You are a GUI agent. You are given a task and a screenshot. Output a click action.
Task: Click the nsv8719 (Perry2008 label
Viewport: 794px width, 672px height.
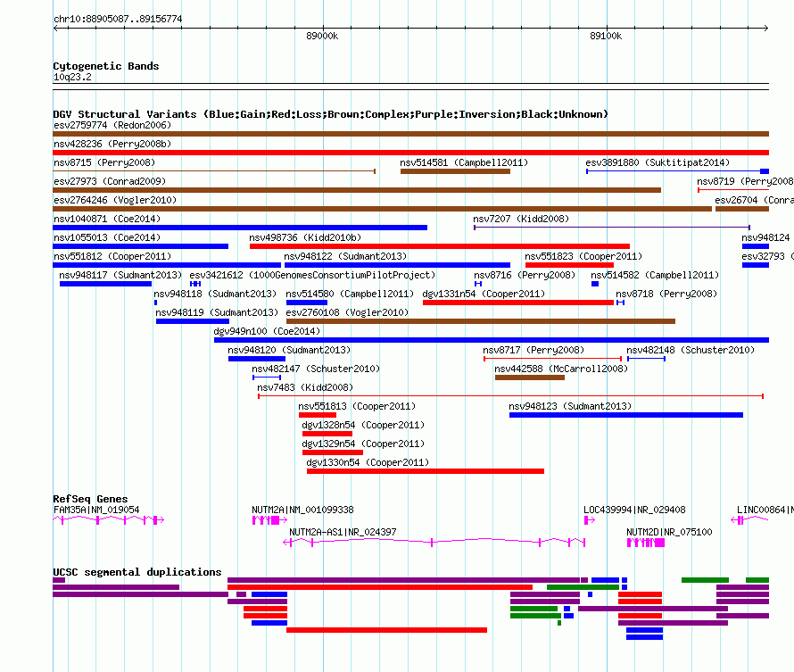(745, 181)
